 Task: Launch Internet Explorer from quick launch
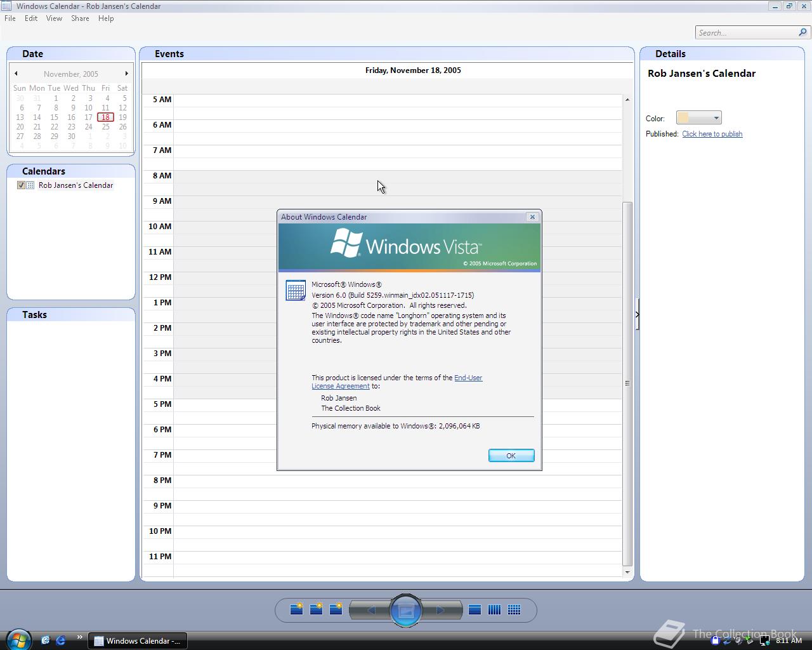(61, 640)
